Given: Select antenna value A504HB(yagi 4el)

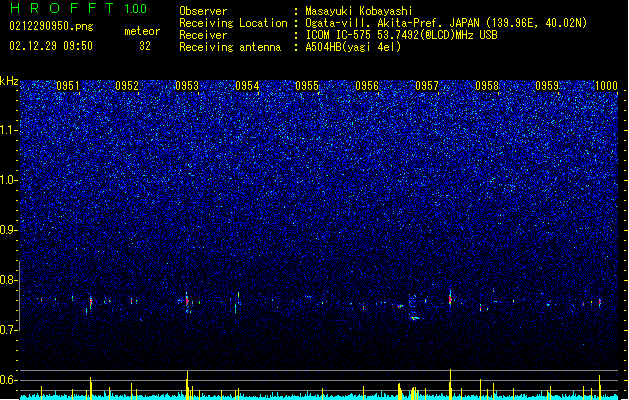Looking at the screenshot, I should [x=353, y=47].
